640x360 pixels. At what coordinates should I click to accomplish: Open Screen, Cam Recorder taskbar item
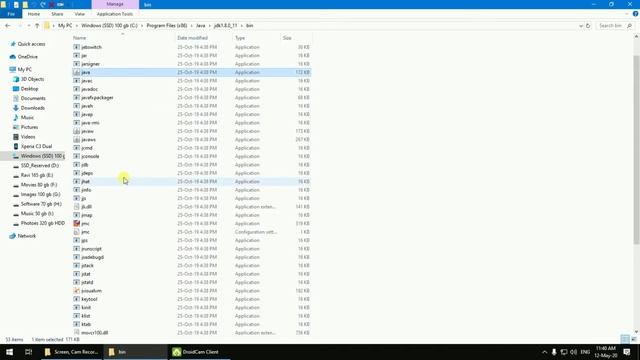[x=72, y=352]
